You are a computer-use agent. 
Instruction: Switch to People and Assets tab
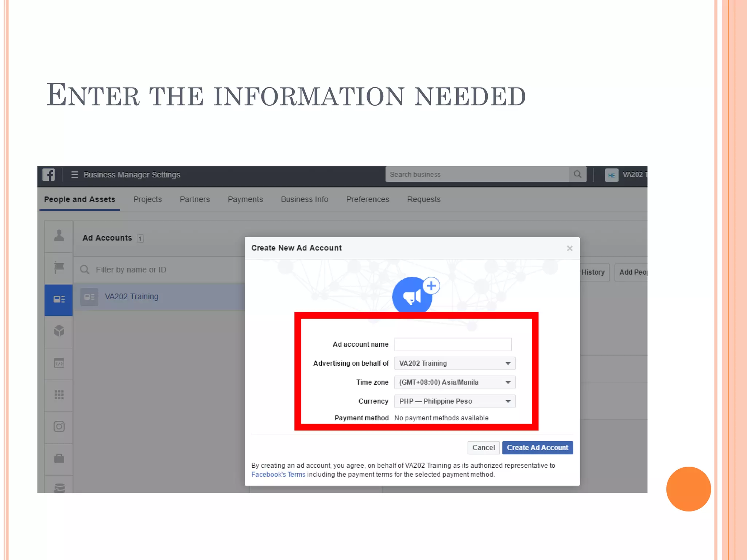coord(80,199)
